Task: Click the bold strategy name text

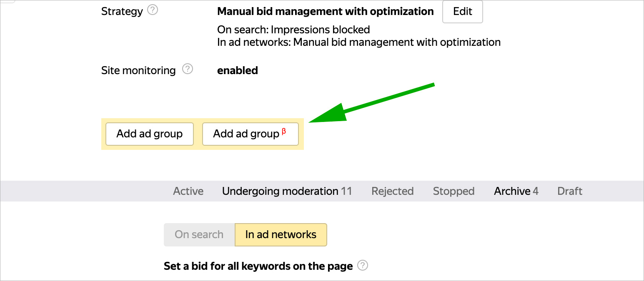Action: 325,11
